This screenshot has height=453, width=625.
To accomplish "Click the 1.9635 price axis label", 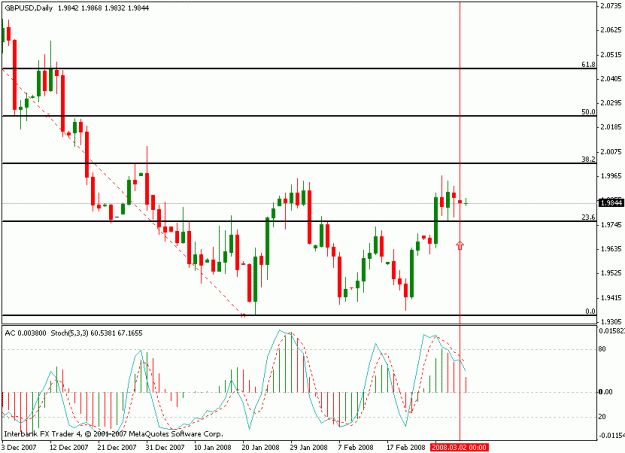I will click(611, 249).
